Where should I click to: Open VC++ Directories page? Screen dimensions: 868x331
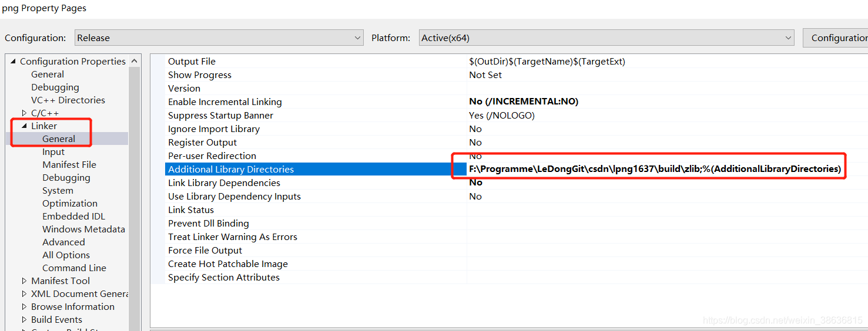[68, 100]
